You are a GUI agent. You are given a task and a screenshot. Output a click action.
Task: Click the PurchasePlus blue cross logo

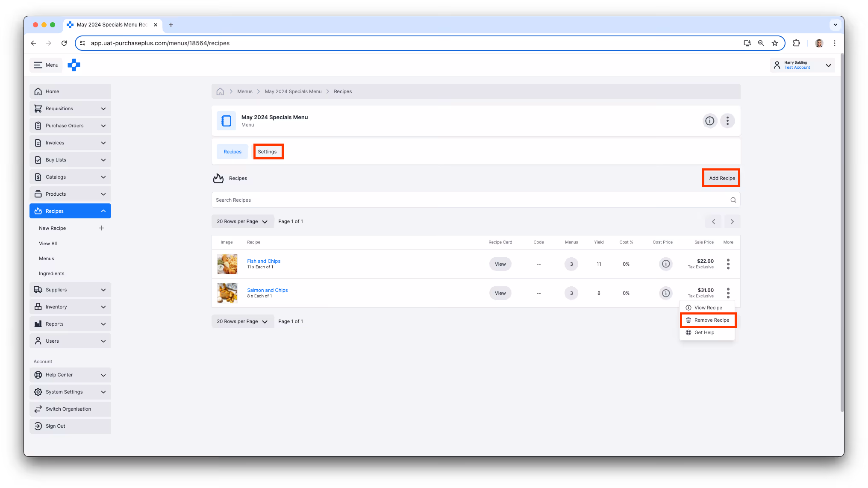(x=74, y=65)
